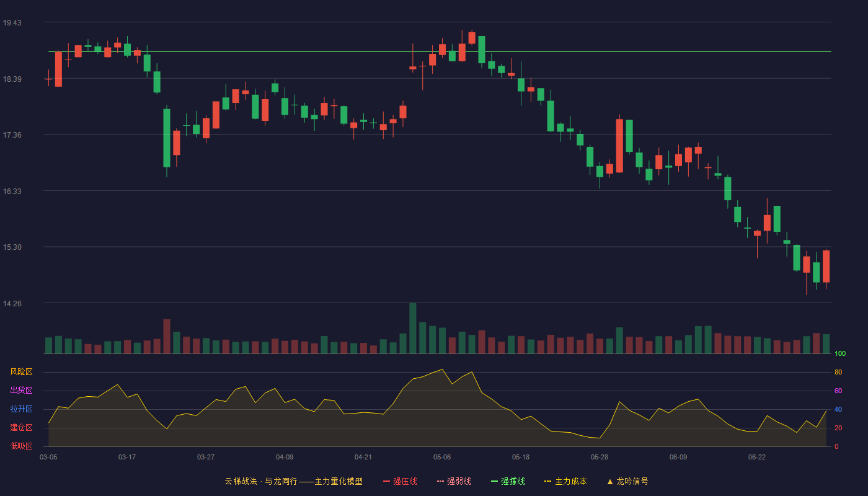Click the 03-17 date label
This screenshot has height=496, width=868.
127,457
